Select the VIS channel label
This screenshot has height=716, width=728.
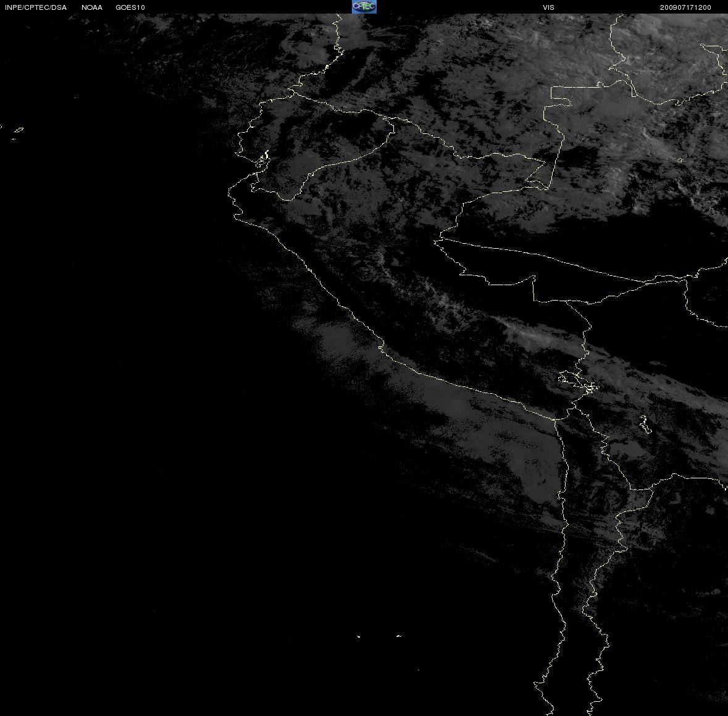tap(548, 7)
